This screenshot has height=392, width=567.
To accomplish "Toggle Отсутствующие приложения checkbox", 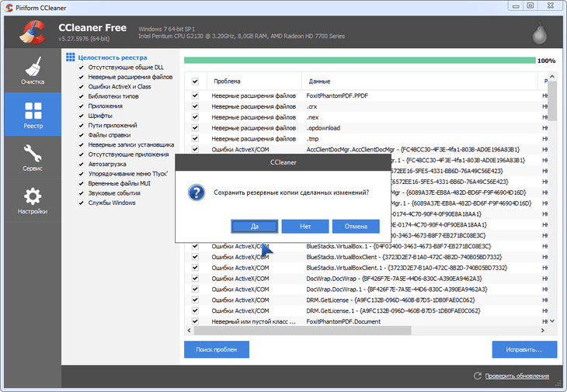I will (x=82, y=154).
